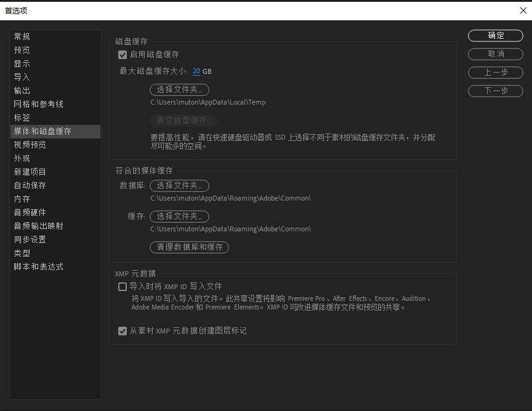
Task: Pick a new 数据库 folder location
Action: pyautogui.click(x=179, y=186)
